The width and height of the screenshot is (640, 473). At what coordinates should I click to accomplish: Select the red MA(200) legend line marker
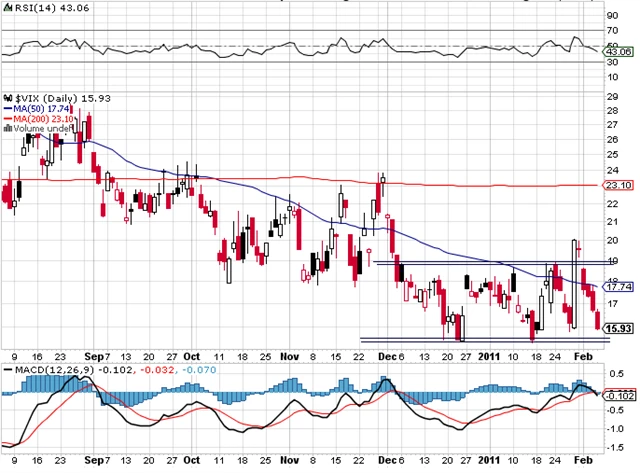(8, 119)
